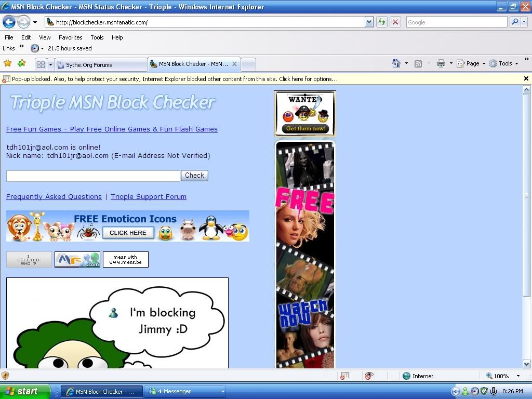Click the CLICK HERE emoticon banner button
This screenshot has height=399, width=532.
(128, 233)
